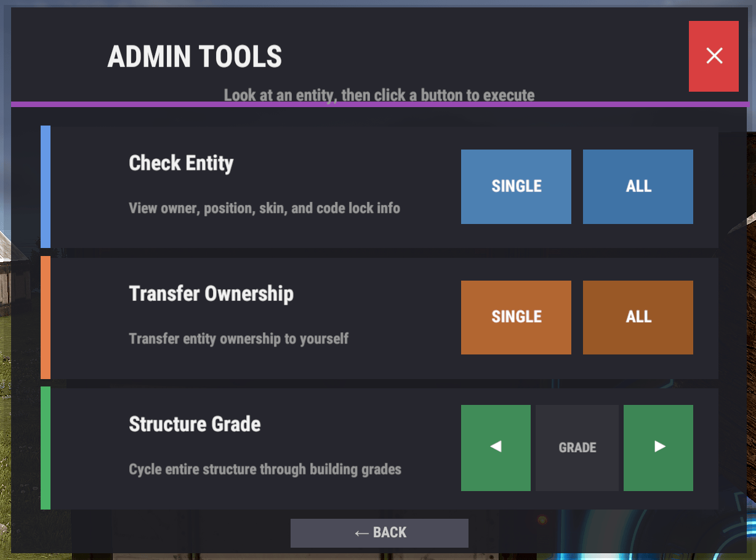Click the GRADE display button
The image size is (756, 560).
(x=577, y=447)
